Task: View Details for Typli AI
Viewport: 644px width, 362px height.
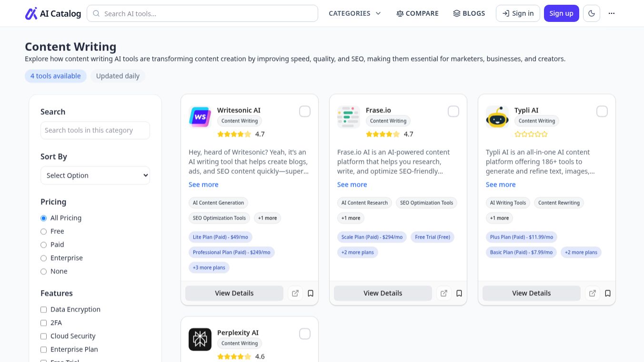Action: click(x=532, y=293)
